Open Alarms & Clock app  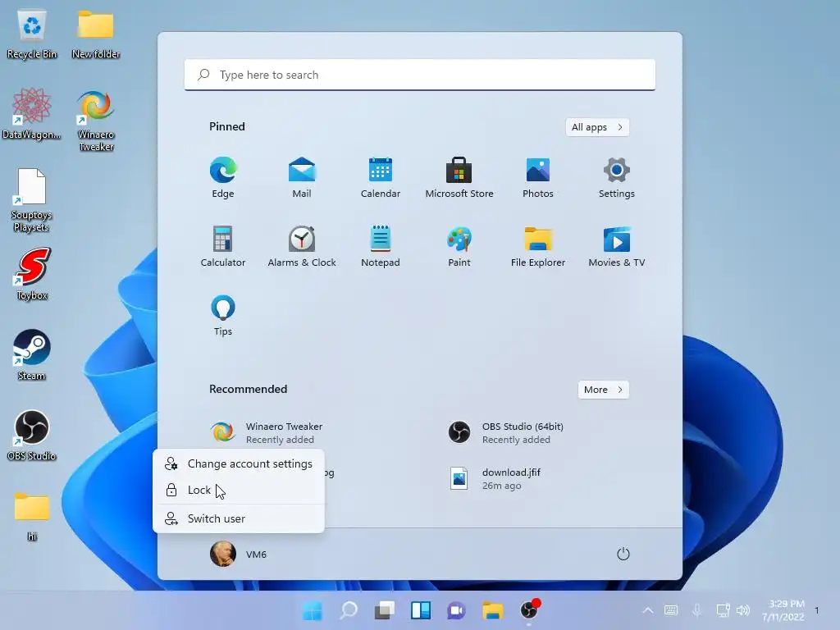click(302, 246)
